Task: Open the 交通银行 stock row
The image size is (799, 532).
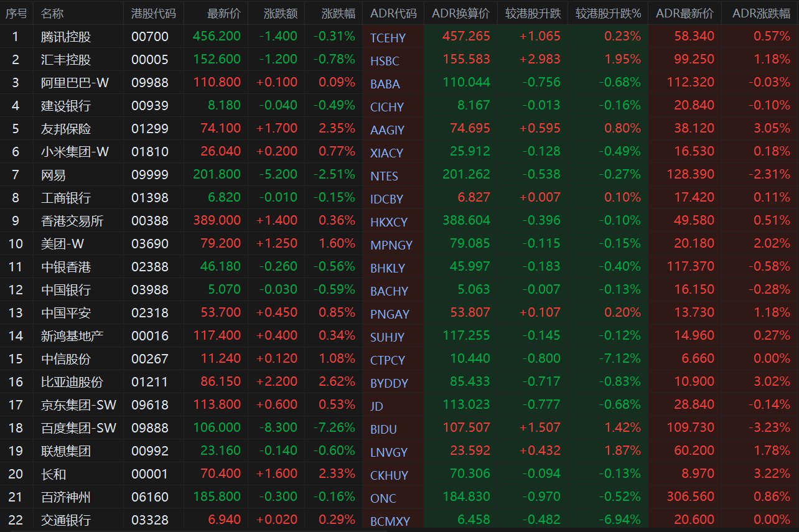Action: pyautogui.click(x=399, y=520)
